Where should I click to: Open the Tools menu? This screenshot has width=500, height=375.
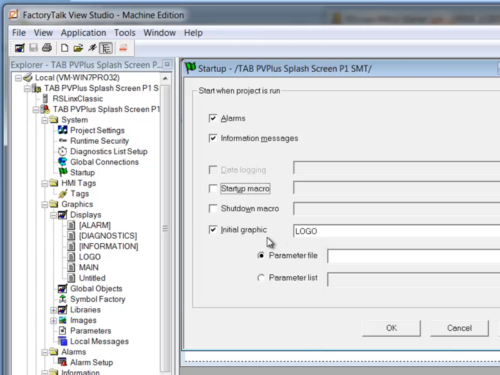tap(125, 33)
